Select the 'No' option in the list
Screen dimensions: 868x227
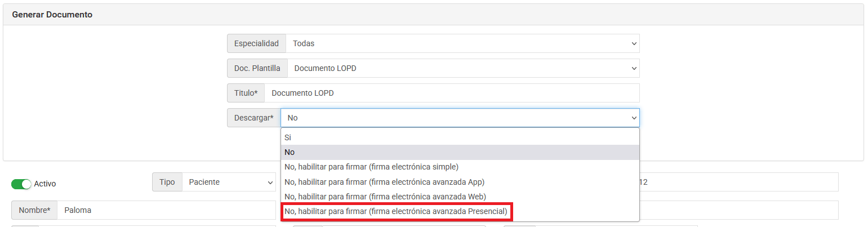click(x=460, y=152)
